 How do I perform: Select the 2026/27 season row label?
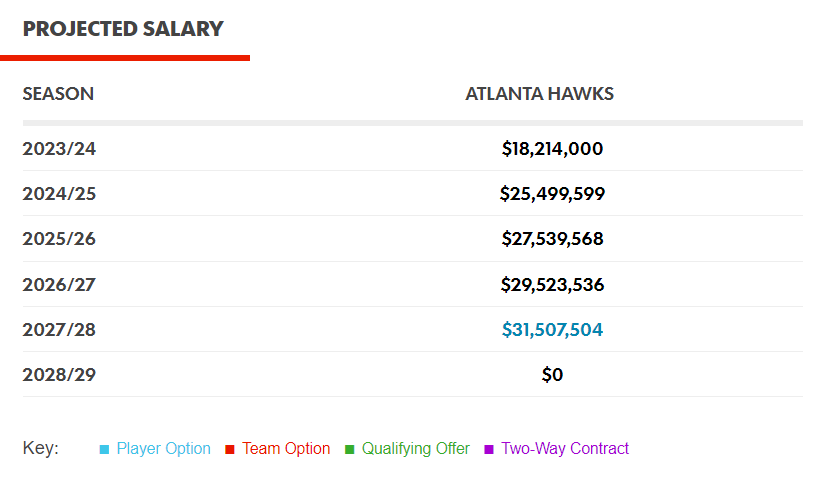(59, 285)
